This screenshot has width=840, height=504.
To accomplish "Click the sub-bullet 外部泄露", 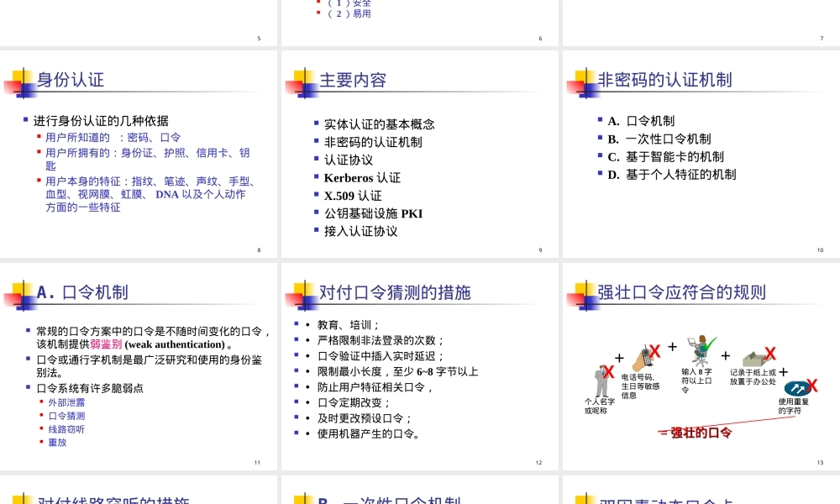I will pos(66,402).
